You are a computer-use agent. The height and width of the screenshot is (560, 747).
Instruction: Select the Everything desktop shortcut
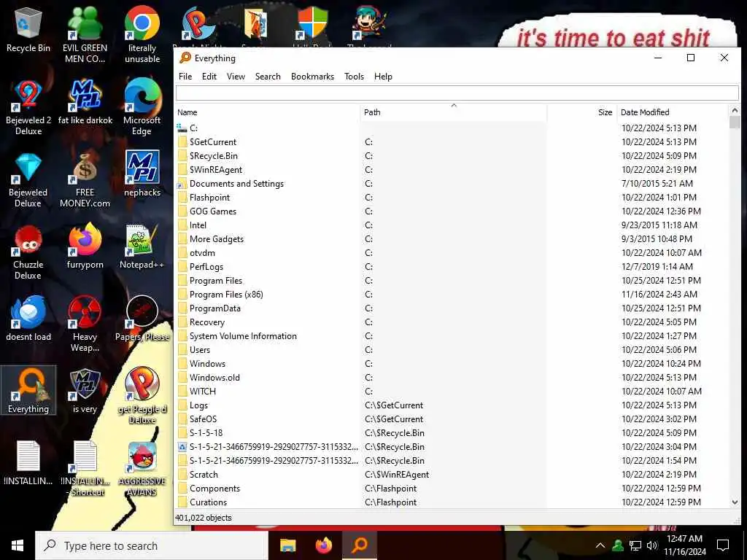[28, 391]
